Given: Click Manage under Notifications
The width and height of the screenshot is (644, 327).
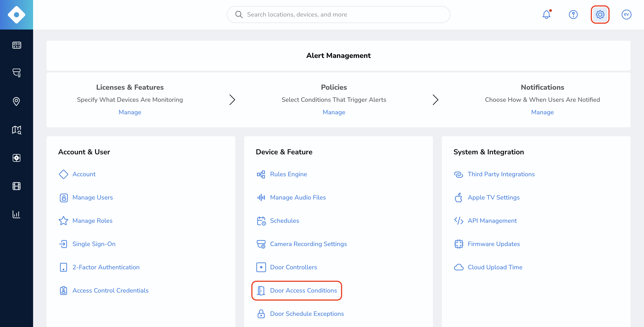Looking at the screenshot, I should click(x=542, y=112).
